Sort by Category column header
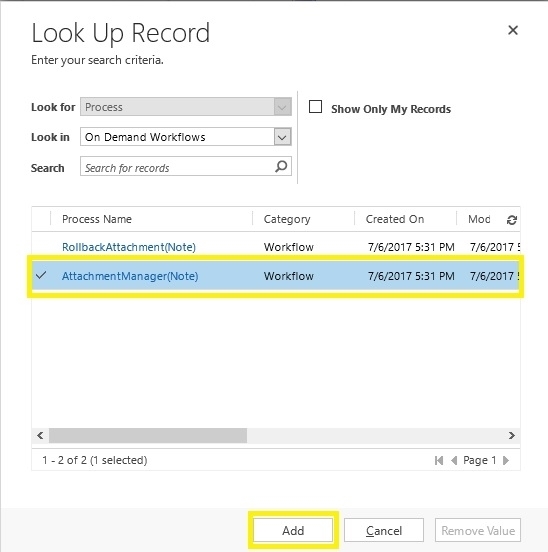This screenshot has width=548, height=552. click(287, 219)
